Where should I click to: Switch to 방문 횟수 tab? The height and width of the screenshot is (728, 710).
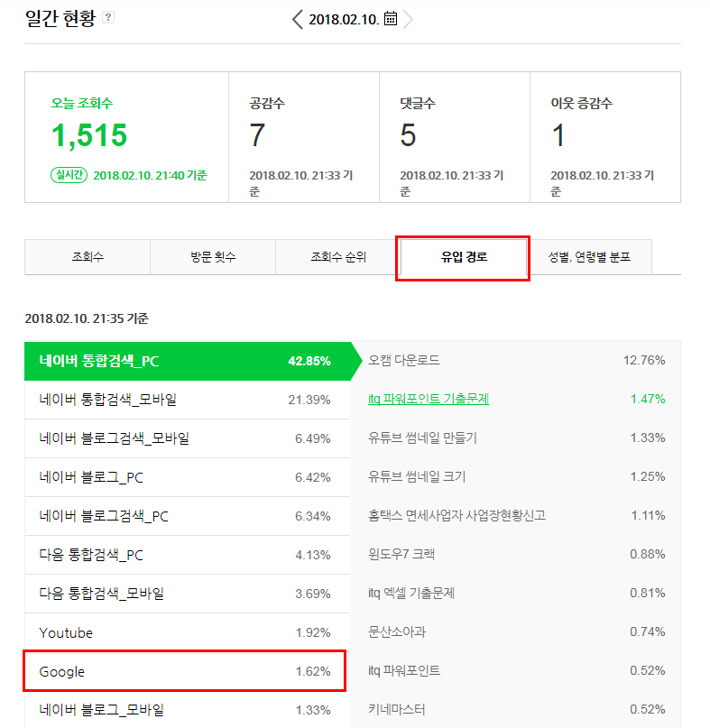212,257
